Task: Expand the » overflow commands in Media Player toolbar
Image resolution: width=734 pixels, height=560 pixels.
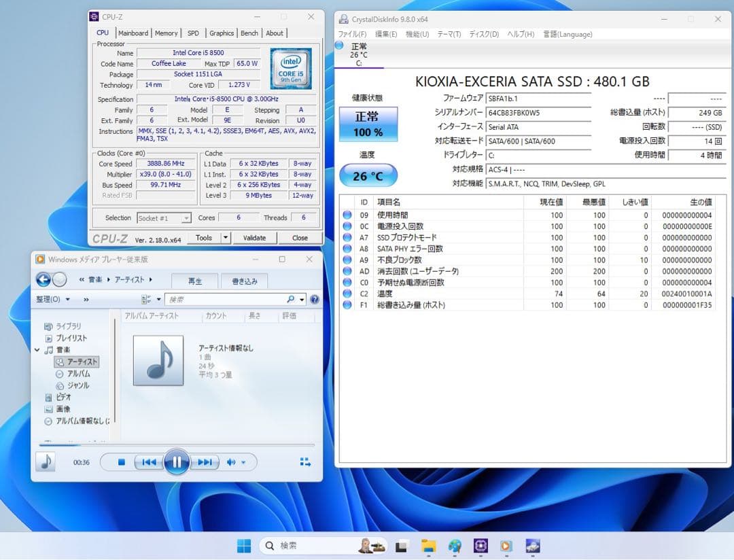Action: point(86,299)
